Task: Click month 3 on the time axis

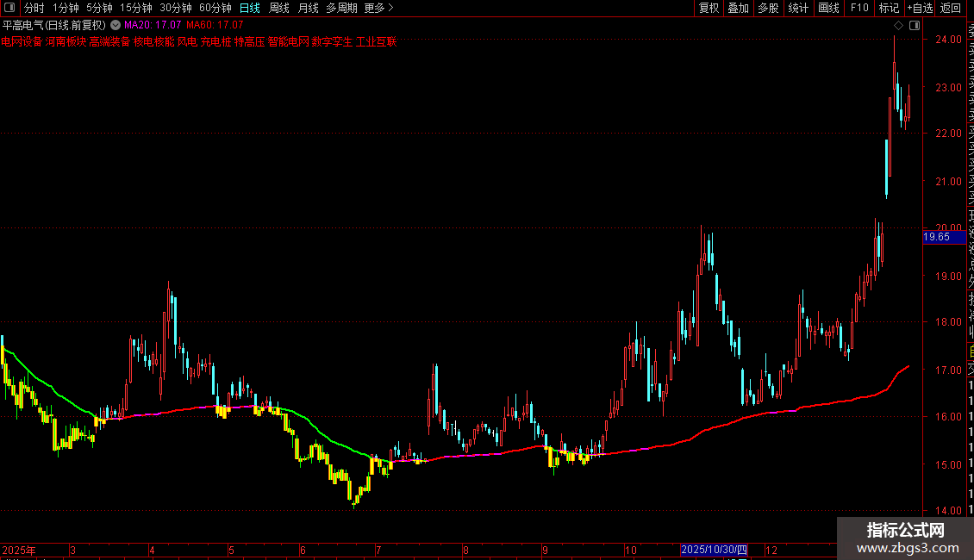Action: [72, 550]
